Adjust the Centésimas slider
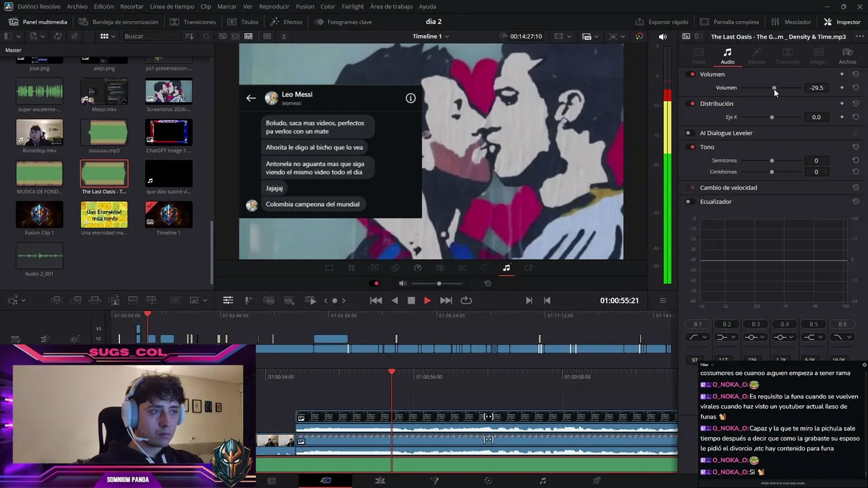Image resolution: width=868 pixels, height=488 pixels. [x=772, y=172]
